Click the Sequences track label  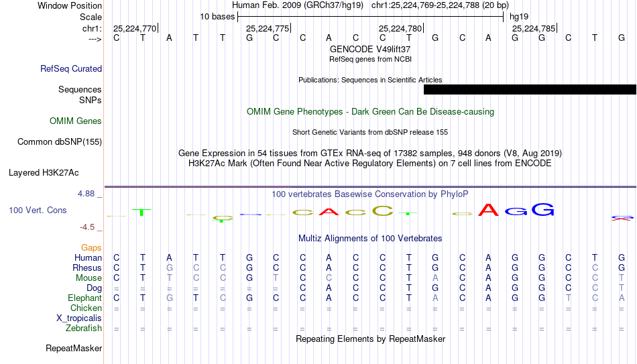80,89
